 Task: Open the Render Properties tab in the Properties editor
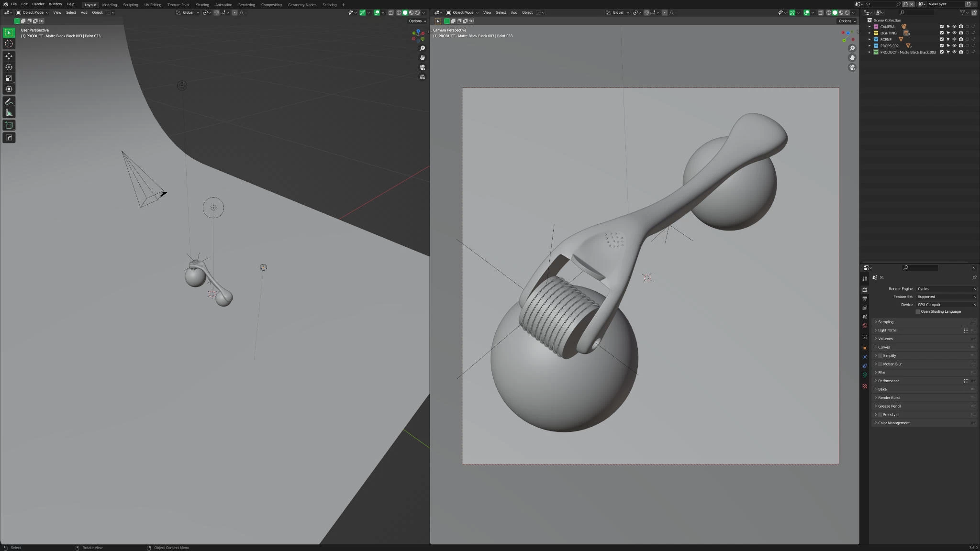point(865,289)
